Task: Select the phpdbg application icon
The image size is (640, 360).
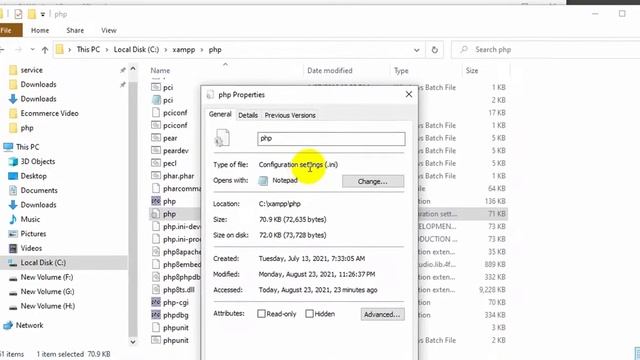Action: pos(156,315)
